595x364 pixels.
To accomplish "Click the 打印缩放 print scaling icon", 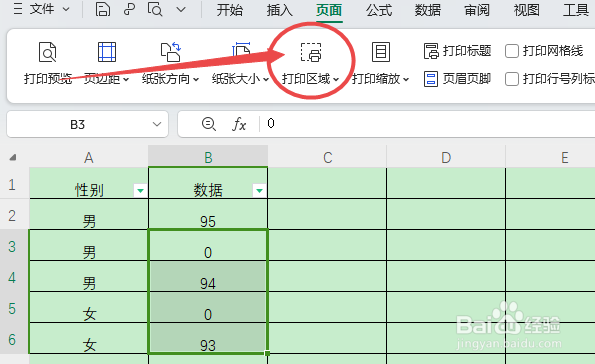I will 381,52.
